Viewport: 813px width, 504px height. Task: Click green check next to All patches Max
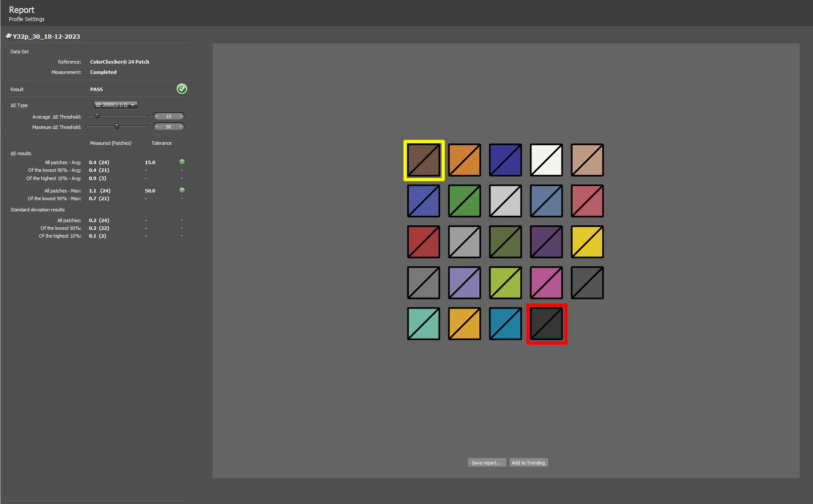pyautogui.click(x=182, y=190)
